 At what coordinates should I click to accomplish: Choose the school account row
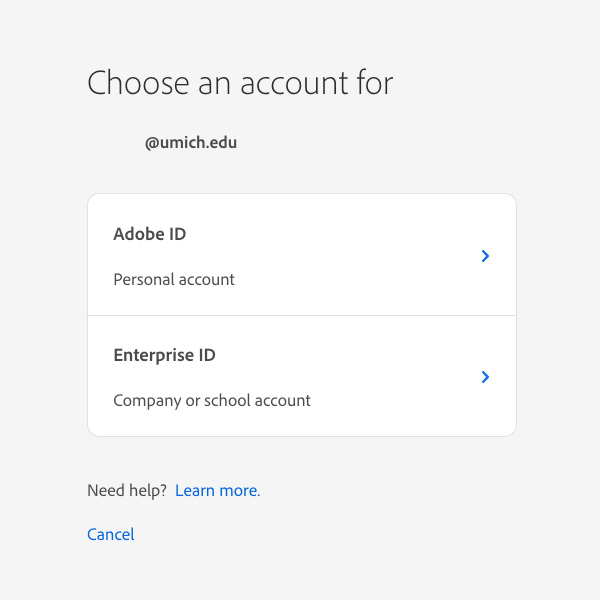[x=302, y=376]
